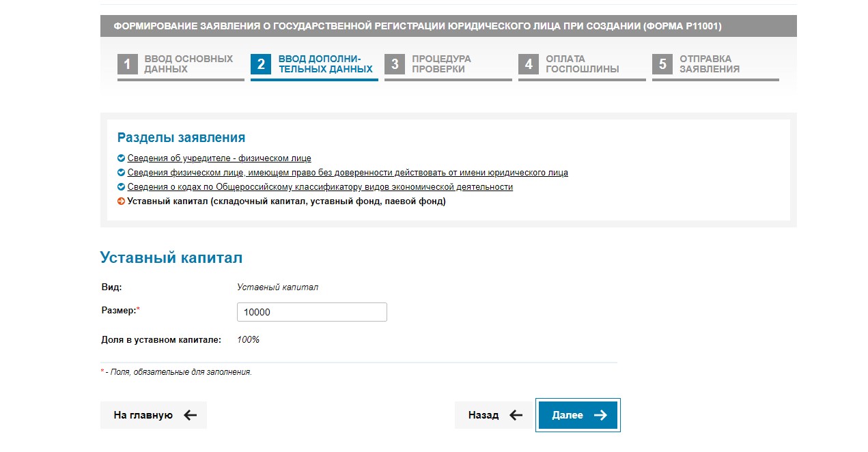Go to Процедура проверки step
This screenshot has height=452, width=868.
[448, 66]
